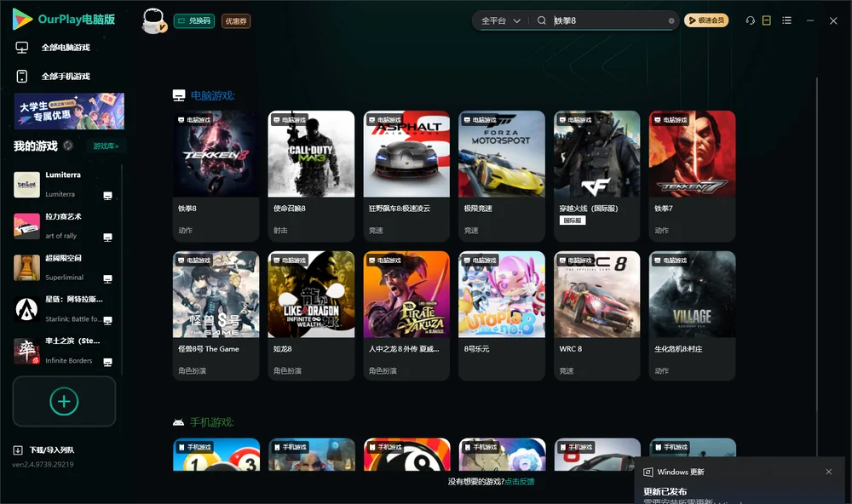Click PC platform icon on Superliminal row
This screenshot has height=504, width=852.
coord(107,278)
